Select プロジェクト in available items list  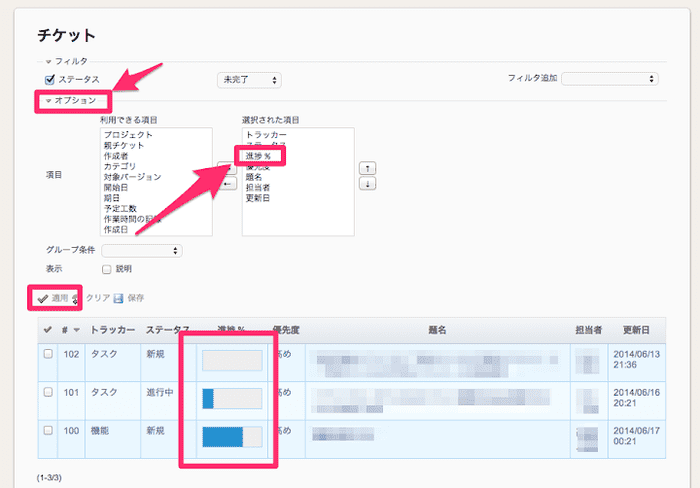[x=128, y=135]
